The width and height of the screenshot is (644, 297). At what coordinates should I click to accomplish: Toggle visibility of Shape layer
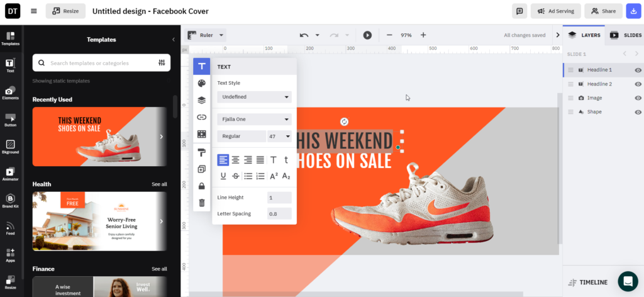[x=638, y=112]
